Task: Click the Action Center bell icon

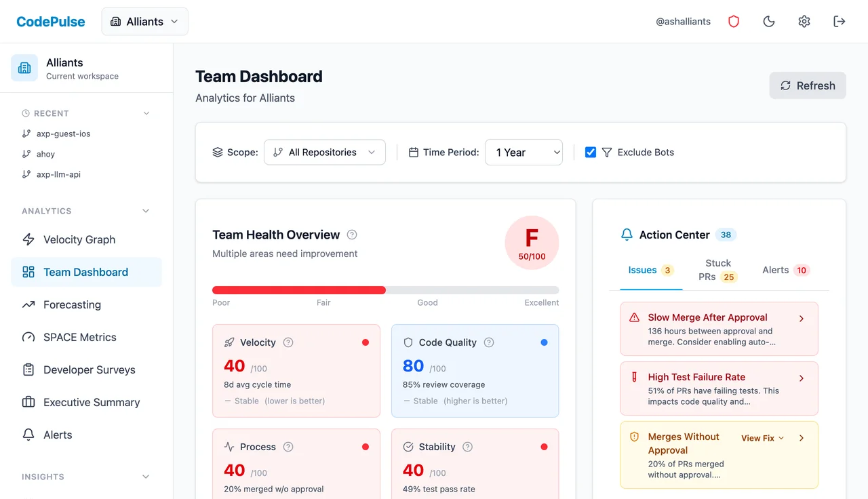Action: click(x=627, y=235)
